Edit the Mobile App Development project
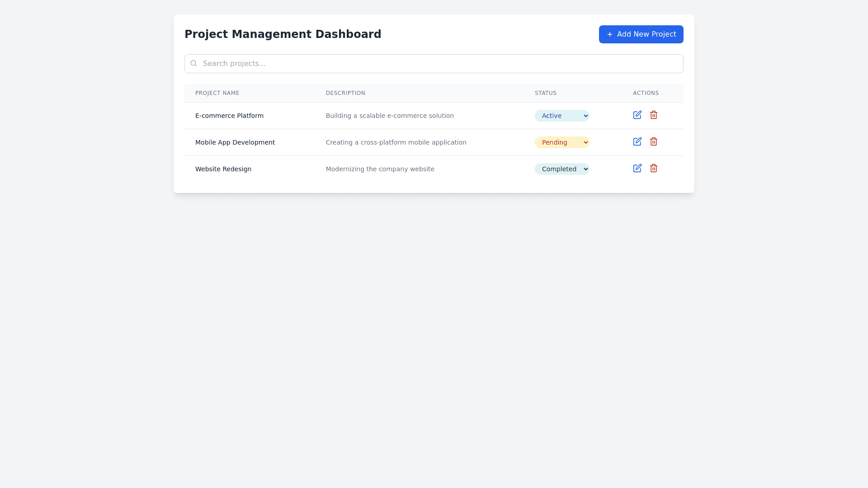The width and height of the screenshot is (868, 488). [637, 142]
